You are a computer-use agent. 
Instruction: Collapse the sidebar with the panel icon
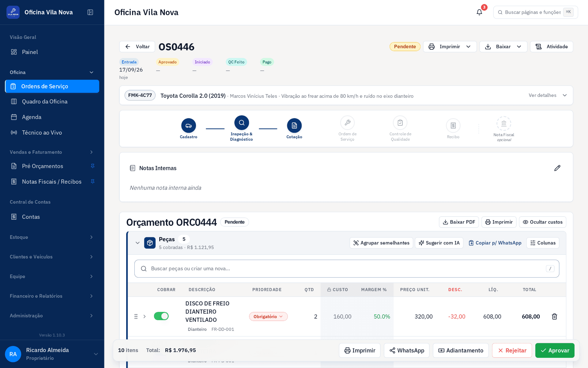coord(90,12)
